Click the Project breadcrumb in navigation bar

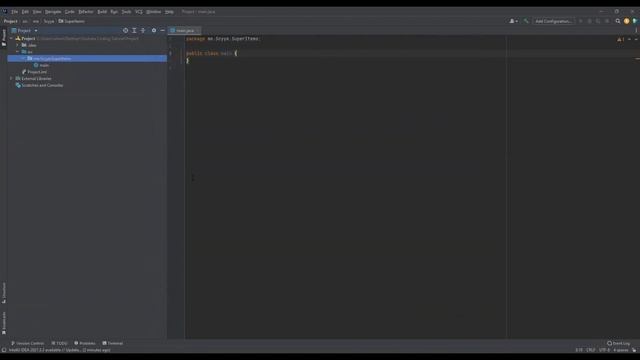[x=11, y=21]
